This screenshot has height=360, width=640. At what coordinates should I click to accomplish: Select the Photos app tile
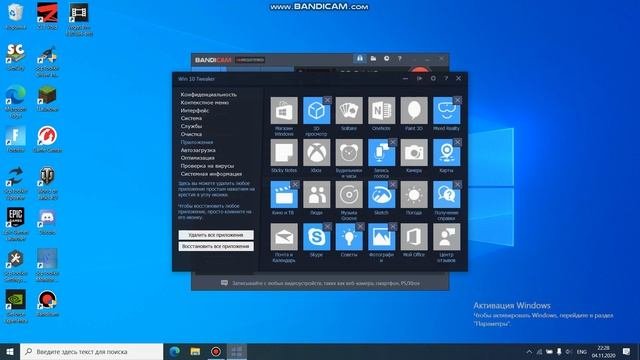tap(382, 237)
